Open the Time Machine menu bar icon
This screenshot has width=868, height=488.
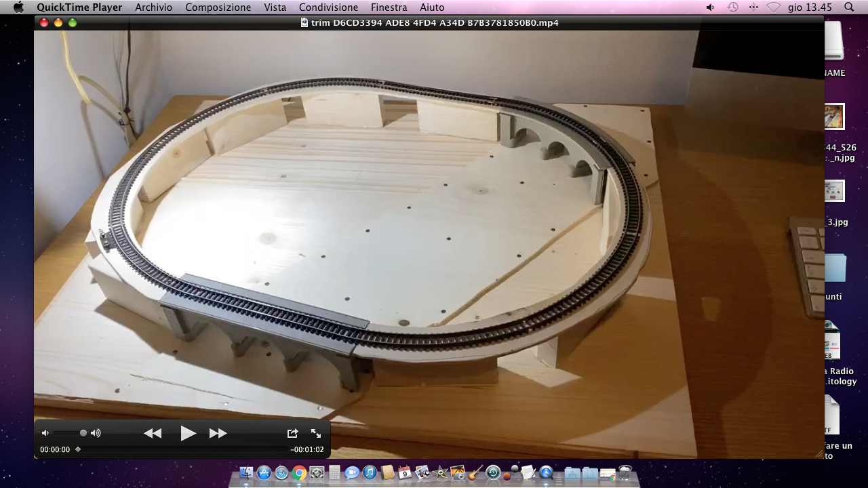[x=732, y=7]
